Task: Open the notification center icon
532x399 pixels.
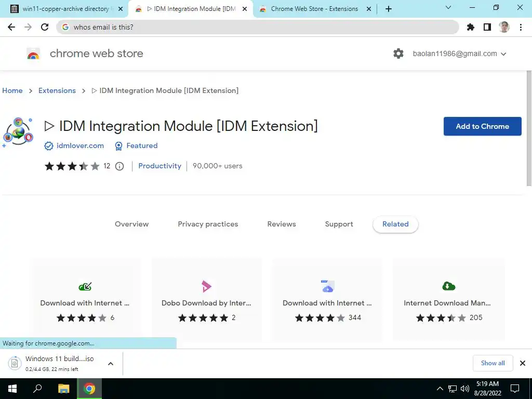Action: click(x=515, y=389)
